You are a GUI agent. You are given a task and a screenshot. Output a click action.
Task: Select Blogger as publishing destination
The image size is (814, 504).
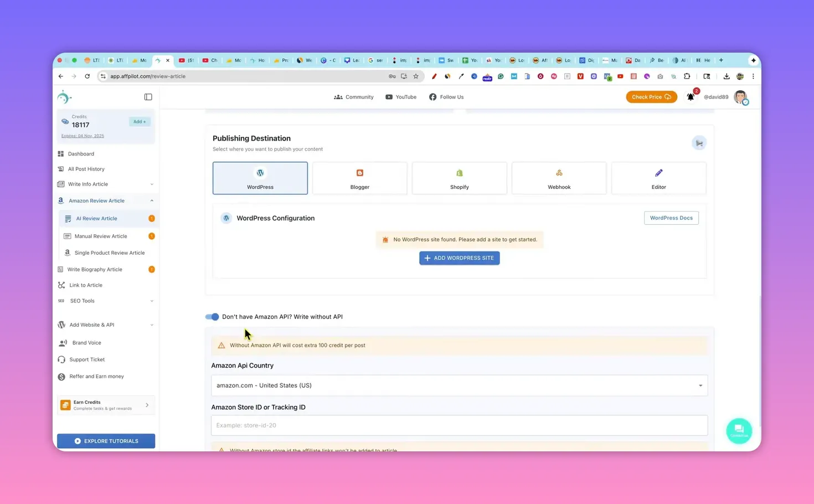pos(359,178)
